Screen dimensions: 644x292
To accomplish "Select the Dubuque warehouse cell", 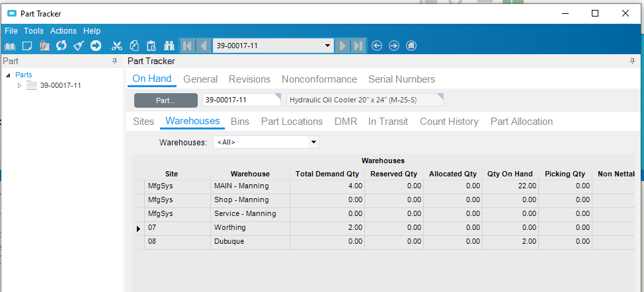I will coord(250,242).
